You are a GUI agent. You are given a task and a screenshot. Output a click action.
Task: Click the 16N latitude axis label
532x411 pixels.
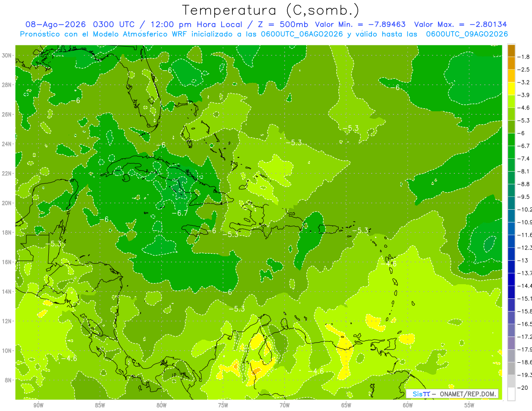click(x=7, y=262)
